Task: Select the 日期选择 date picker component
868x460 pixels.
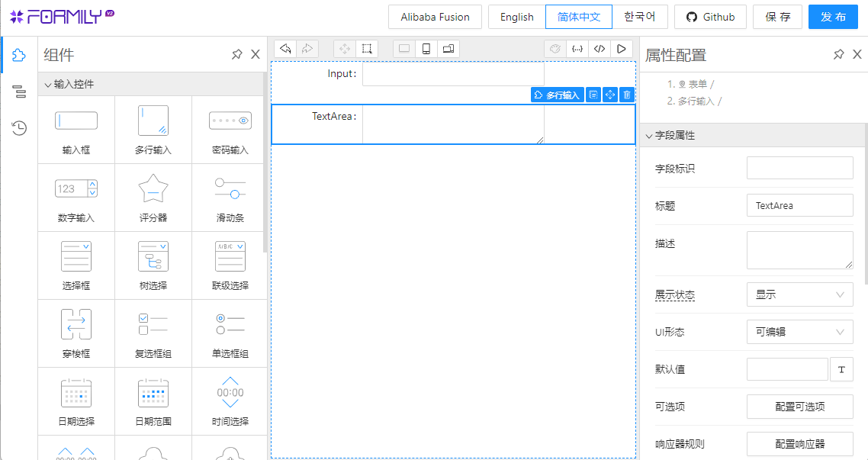Action: [76, 402]
